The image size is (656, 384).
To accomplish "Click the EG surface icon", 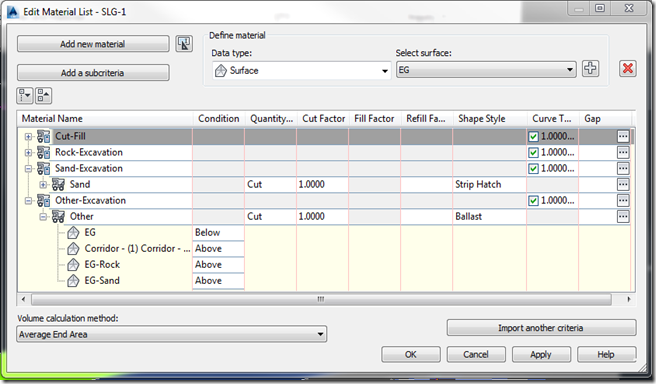I will [x=73, y=233].
